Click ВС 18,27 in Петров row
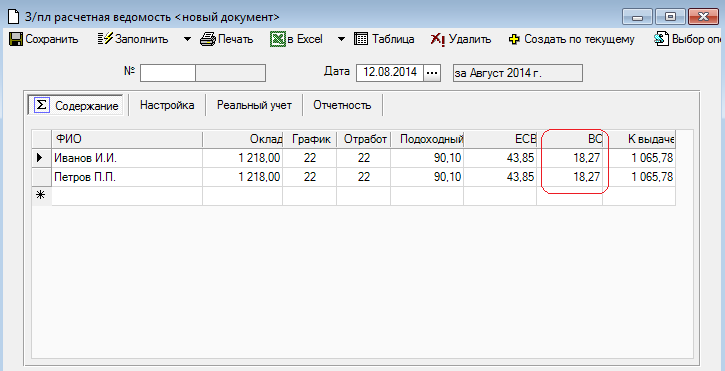The width and height of the screenshot is (725, 371). 569,177
